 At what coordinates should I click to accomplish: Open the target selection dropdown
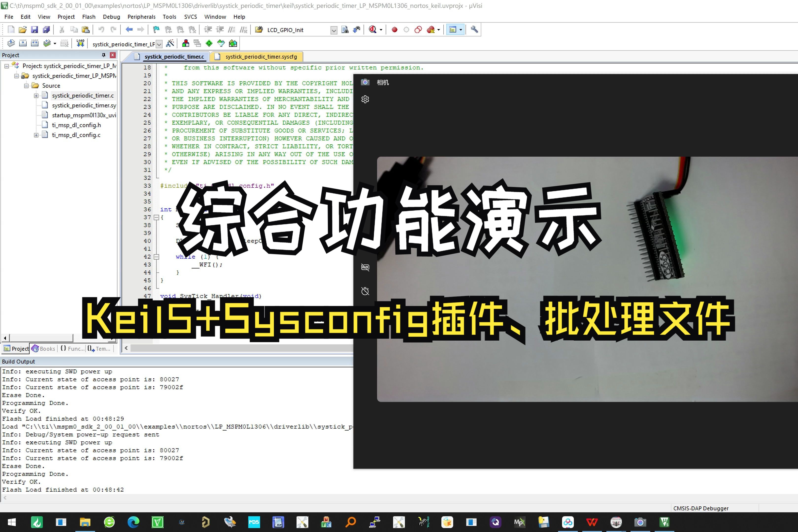(x=159, y=44)
